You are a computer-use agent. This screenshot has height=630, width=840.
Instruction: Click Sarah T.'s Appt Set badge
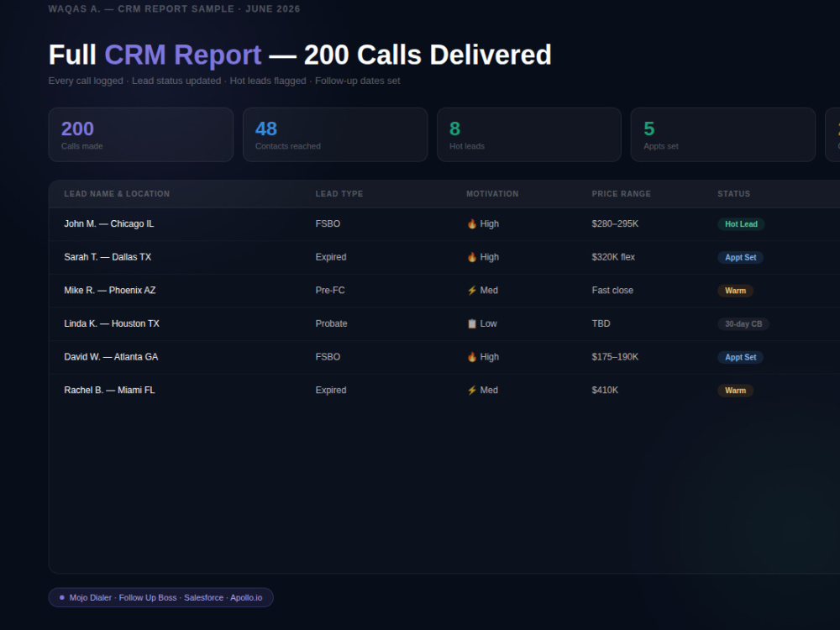tap(740, 257)
